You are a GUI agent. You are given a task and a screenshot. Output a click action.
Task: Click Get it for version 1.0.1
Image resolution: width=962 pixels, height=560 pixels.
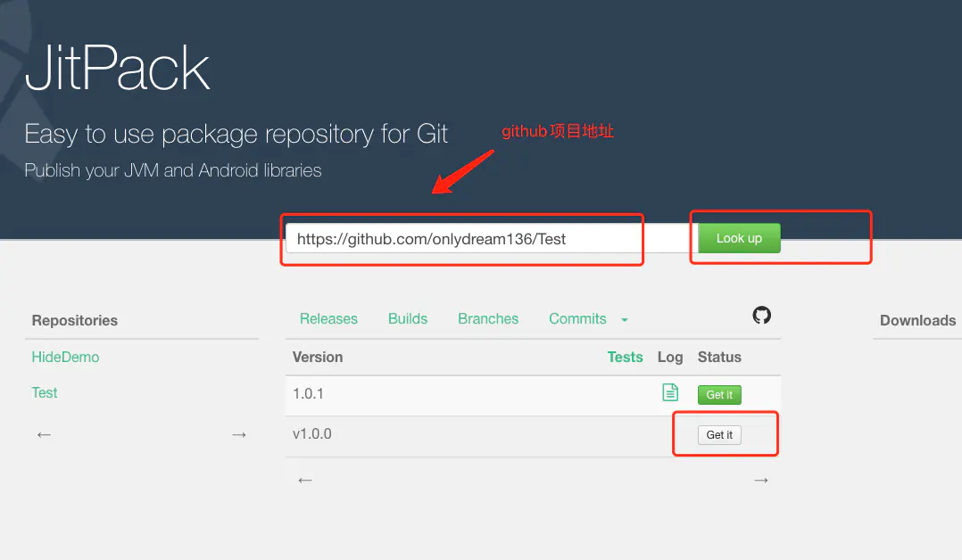click(x=719, y=395)
